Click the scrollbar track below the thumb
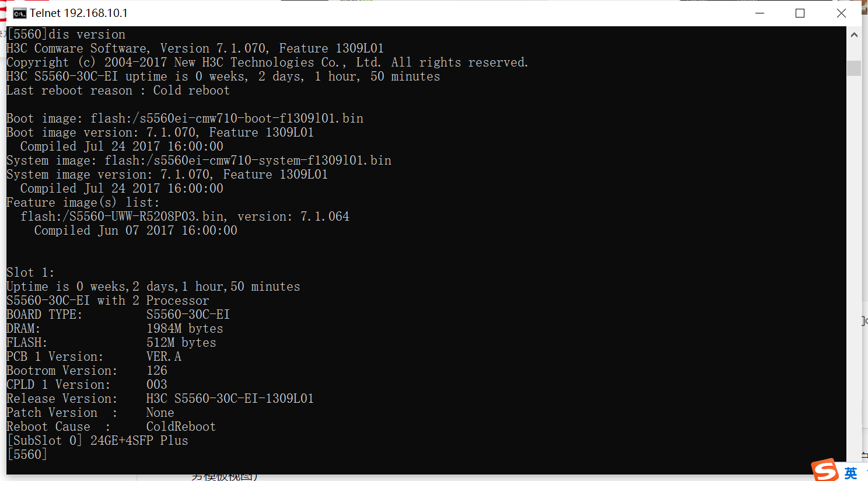Viewport: 868px width, 481px height. 854,263
